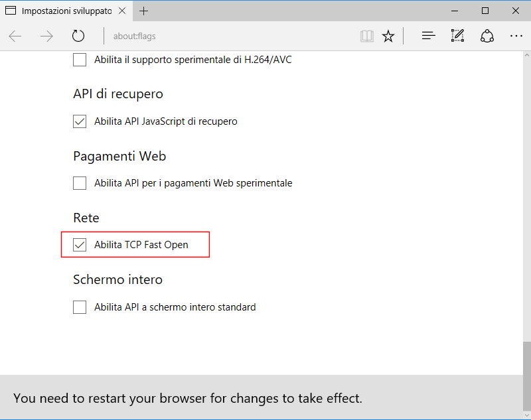Screen dimensions: 531x420
Task: Open the Hub panel
Action: pos(428,35)
